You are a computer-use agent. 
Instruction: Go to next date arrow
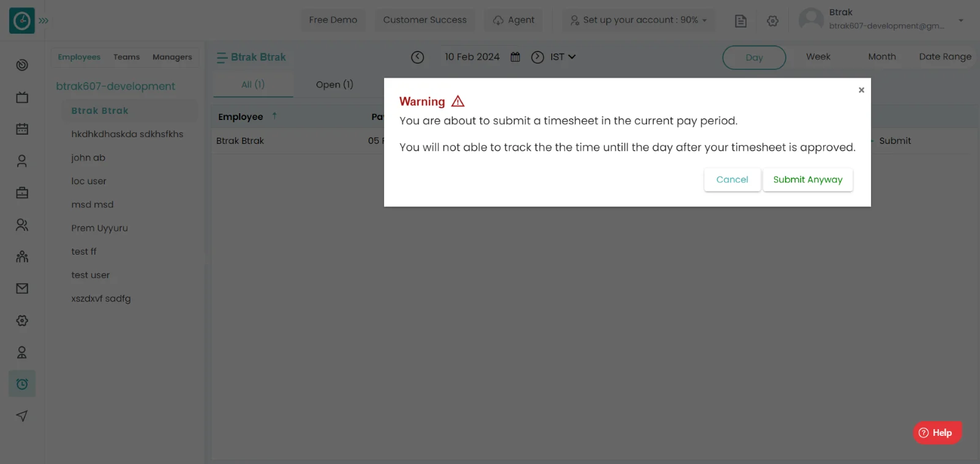coord(538,57)
